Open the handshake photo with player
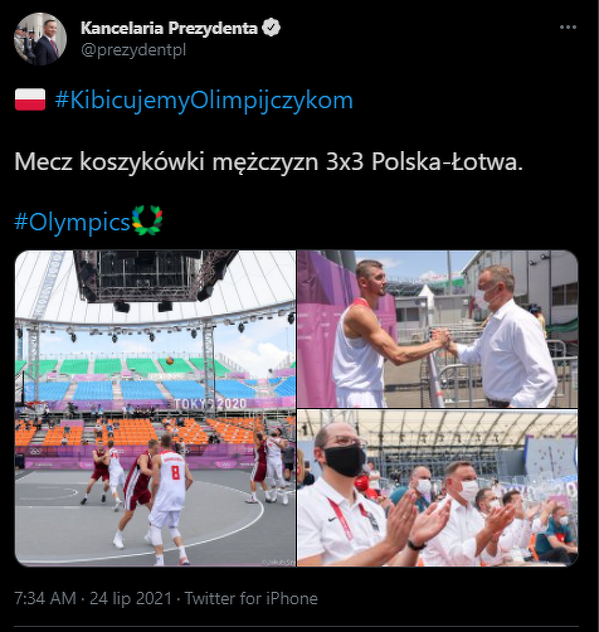 tap(437, 329)
